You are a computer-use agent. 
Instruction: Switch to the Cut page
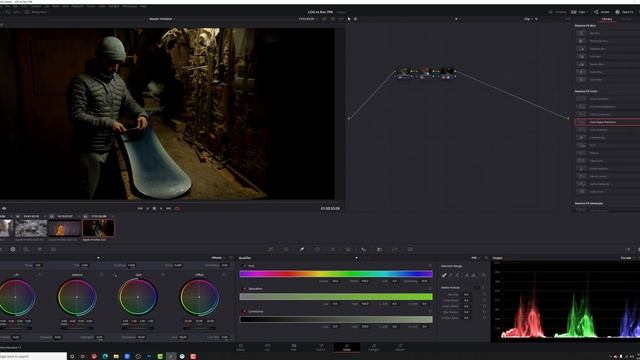[267, 347]
